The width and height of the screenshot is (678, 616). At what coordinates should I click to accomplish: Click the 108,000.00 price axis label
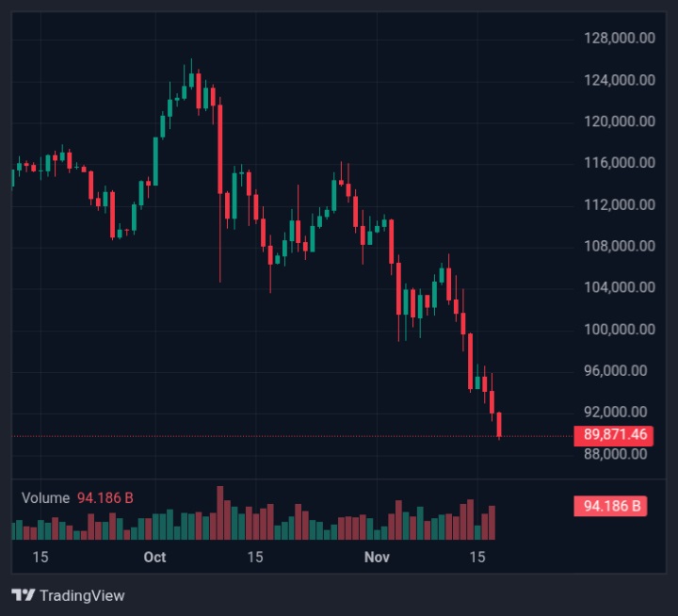pyautogui.click(x=618, y=245)
